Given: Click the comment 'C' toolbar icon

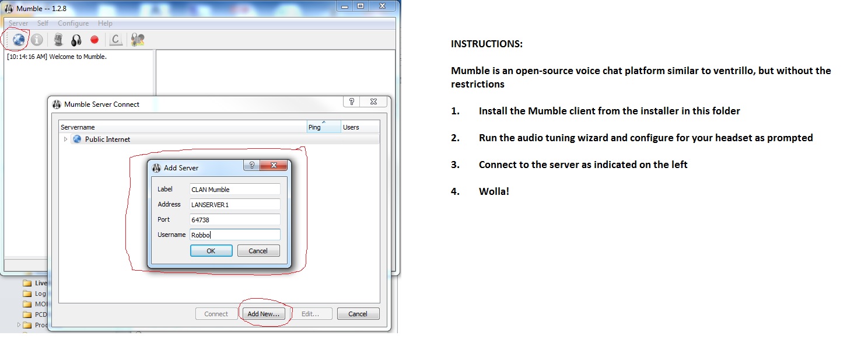Looking at the screenshot, I should pos(116,40).
